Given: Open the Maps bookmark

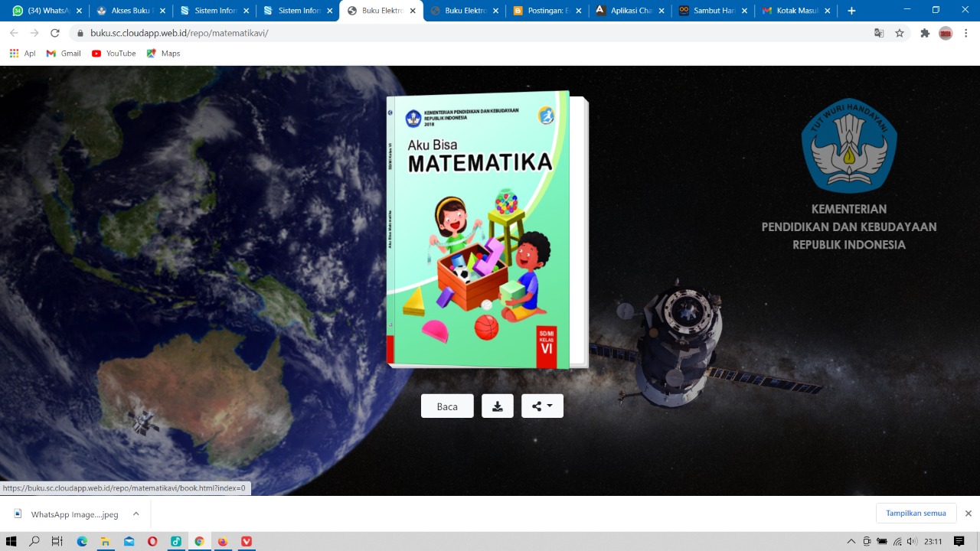Looking at the screenshot, I should (163, 54).
